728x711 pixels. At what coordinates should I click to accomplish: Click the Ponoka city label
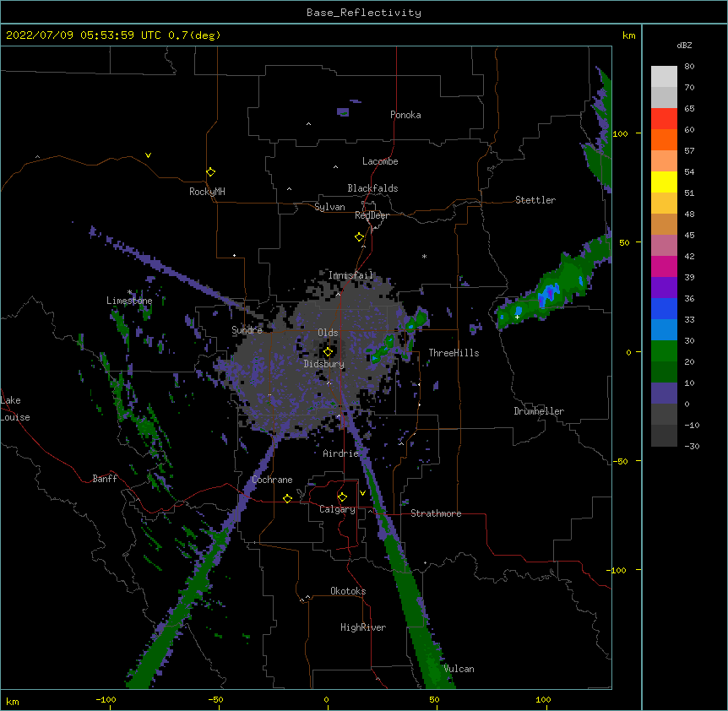point(405,115)
